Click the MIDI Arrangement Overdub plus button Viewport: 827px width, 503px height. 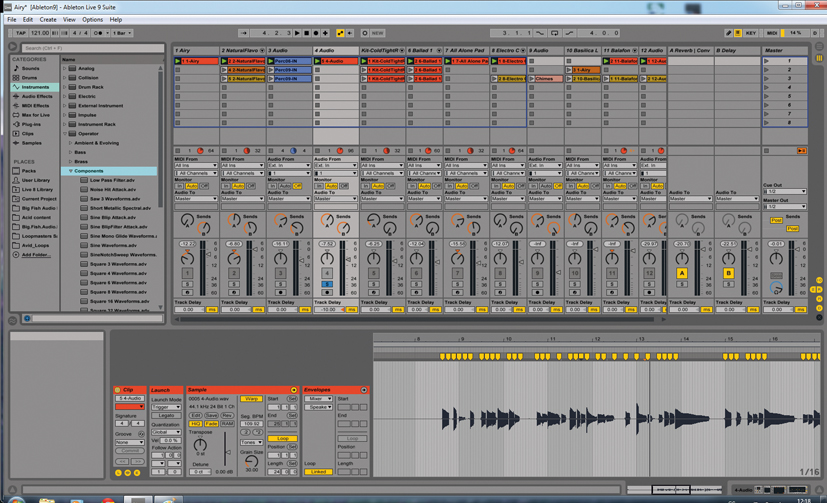pyautogui.click(x=325, y=33)
